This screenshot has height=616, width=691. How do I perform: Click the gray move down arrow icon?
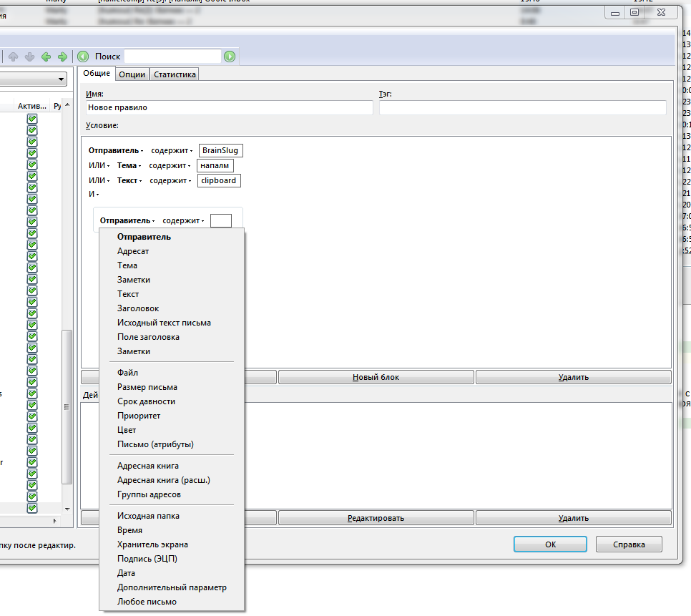(x=29, y=57)
